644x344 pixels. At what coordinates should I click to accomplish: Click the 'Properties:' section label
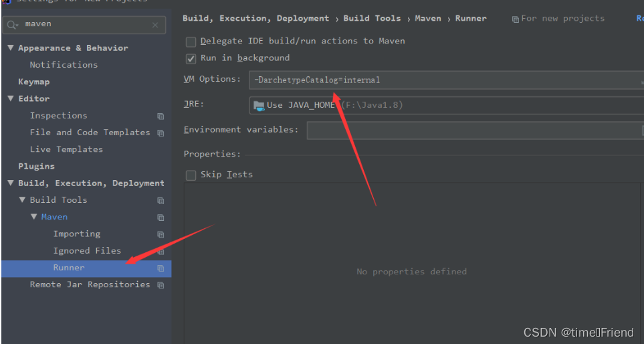212,154
